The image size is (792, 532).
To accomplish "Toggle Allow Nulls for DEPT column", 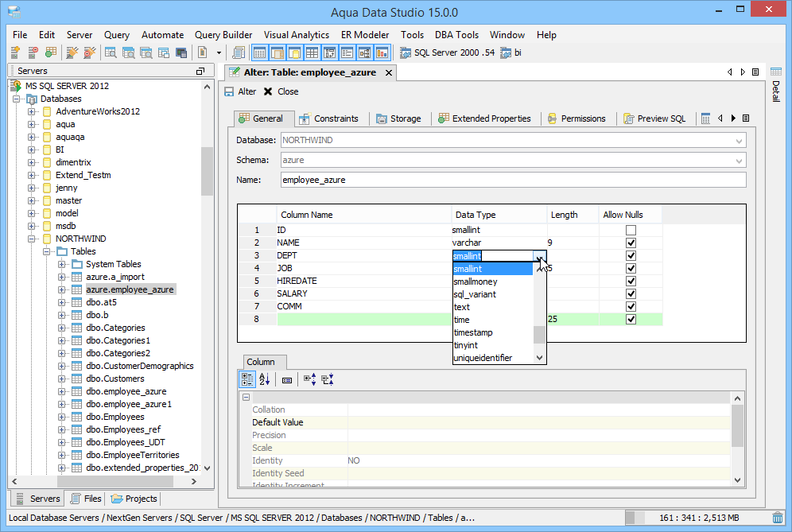I will coord(631,255).
